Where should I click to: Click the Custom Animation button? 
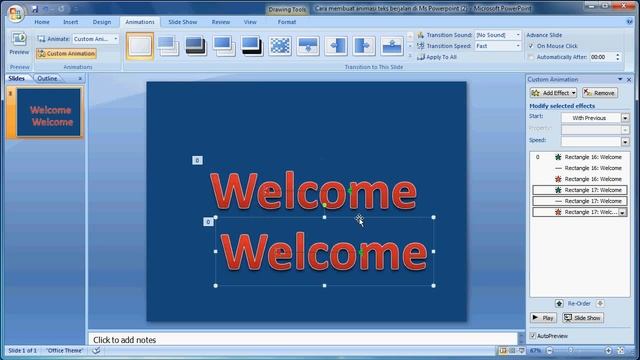pyautogui.click(x=67, y=53)
